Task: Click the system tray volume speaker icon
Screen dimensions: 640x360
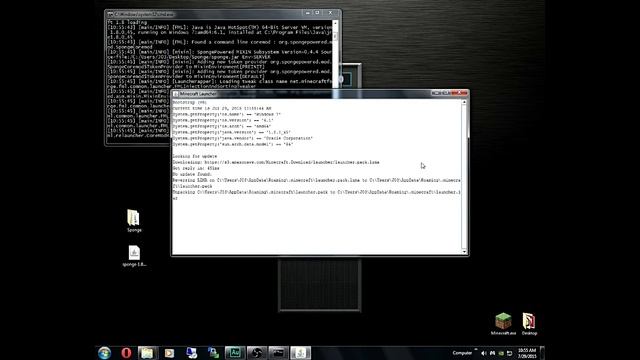Action: pyautogui.click(x=484, y=353)
